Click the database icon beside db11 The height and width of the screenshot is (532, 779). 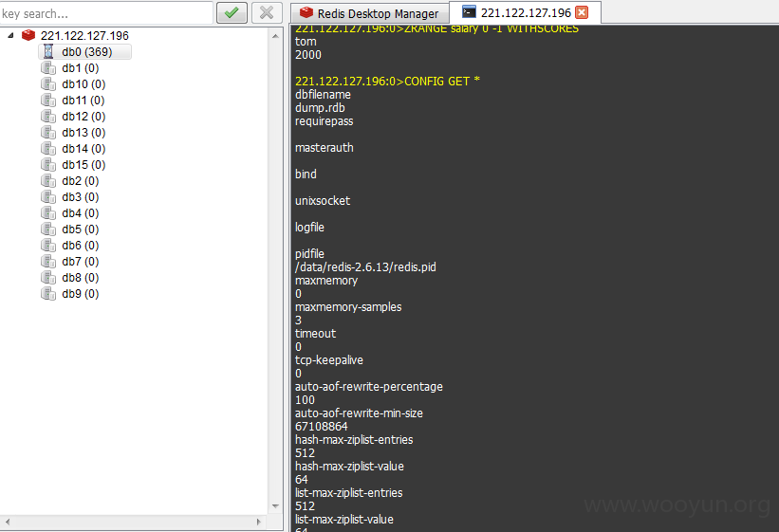pyautogui.click(x=48, y=101)
